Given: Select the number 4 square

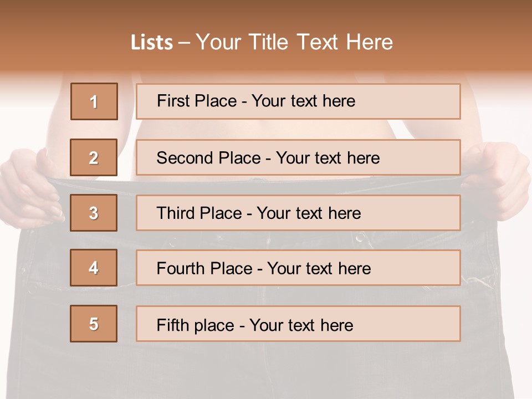Looking at the screenshot, I should pyautogui.click(x=94, y=268).
